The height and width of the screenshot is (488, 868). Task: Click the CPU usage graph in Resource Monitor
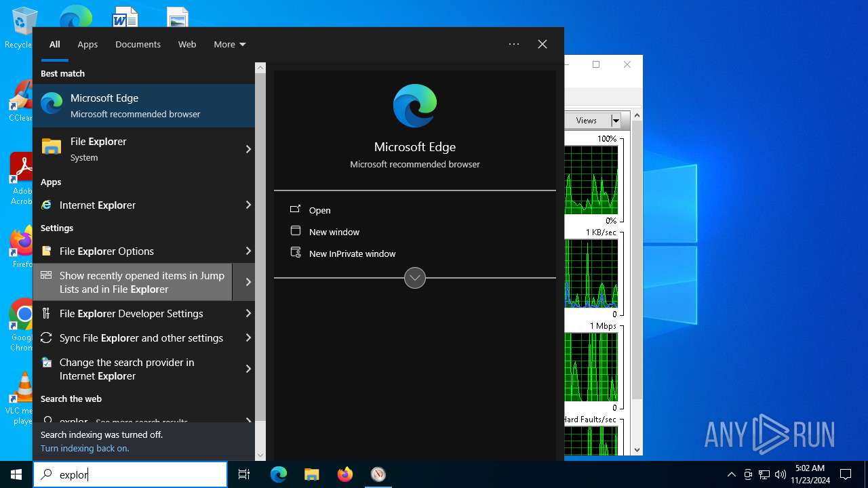click(x=591, y=180)
